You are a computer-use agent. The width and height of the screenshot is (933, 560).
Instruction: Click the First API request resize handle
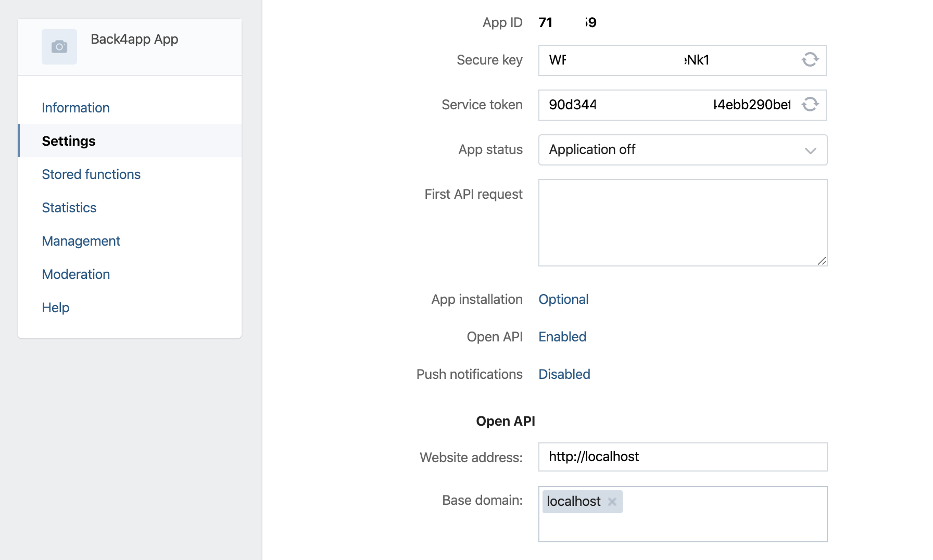tap(822, 261)
